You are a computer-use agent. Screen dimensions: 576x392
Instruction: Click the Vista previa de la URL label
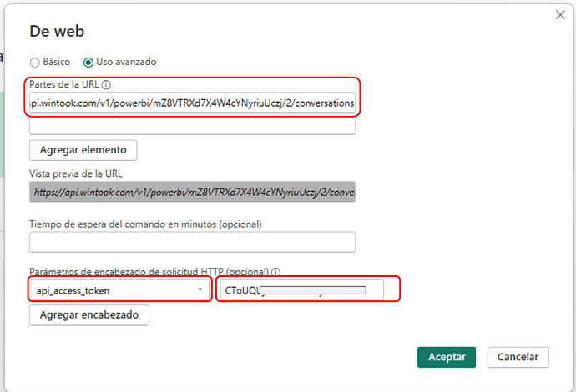[76, 173]
